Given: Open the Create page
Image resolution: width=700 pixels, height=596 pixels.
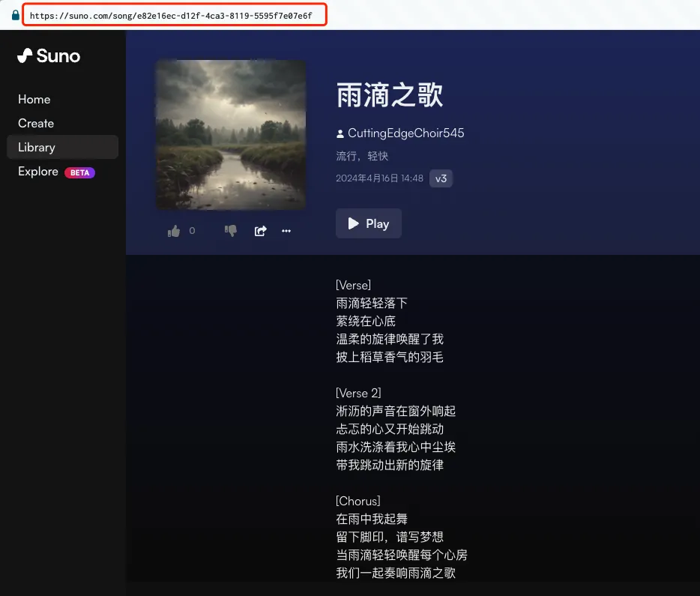Looking at the screenshot, I should (x=36, y=124).
